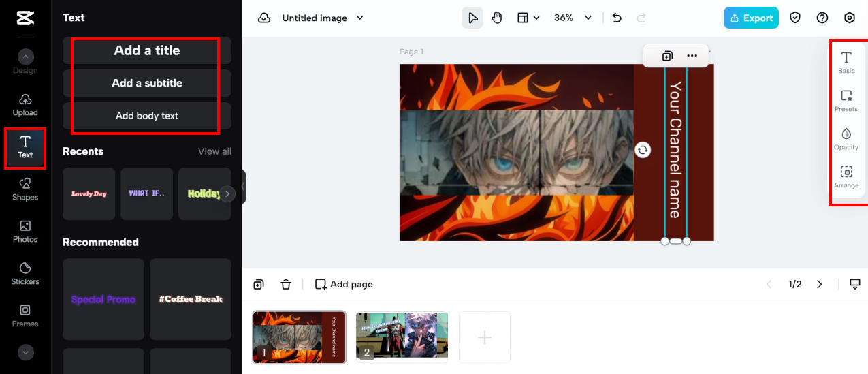Image resolution: width=868 pixels, height=374 pixels.
Task: Duplicate the selected text element
Action: click(x=667, y=56)
